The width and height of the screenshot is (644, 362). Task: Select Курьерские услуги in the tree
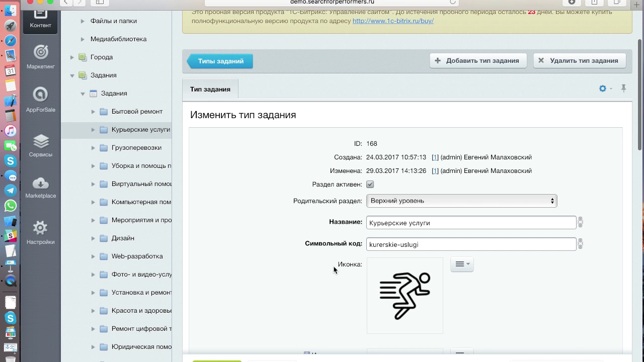pyautogui.click(x=141, y=130)
